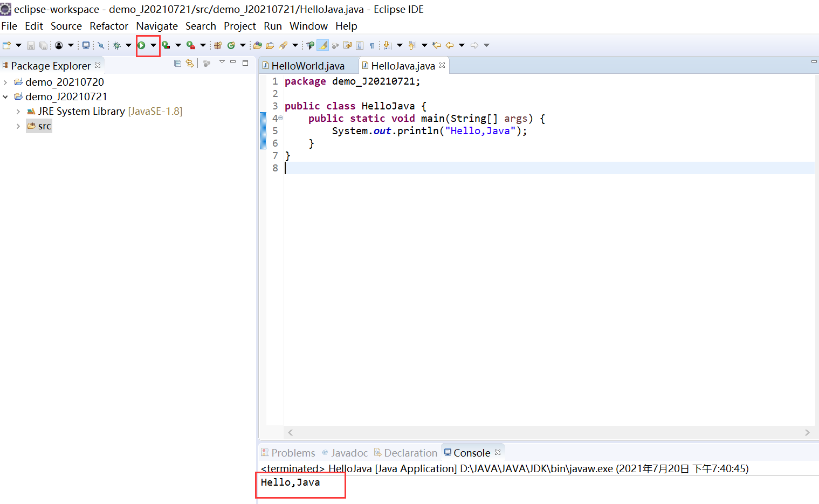This screenshot has height=504, width=819.
Task: Click the New Java Class icon
Action: point(231,45)
